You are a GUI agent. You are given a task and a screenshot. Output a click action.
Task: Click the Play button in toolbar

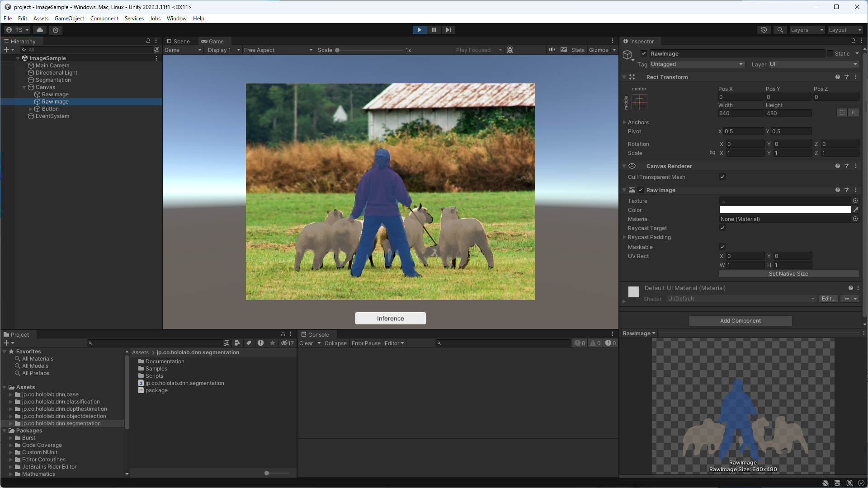point(419,30)
